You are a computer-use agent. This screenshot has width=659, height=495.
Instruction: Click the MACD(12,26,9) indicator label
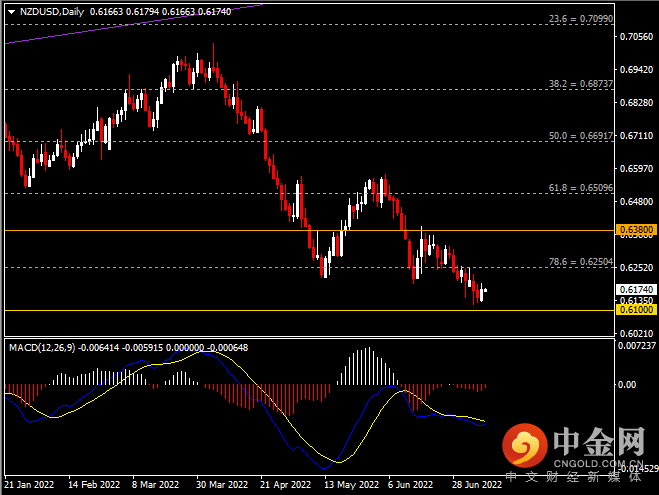[x=42, y=348]
